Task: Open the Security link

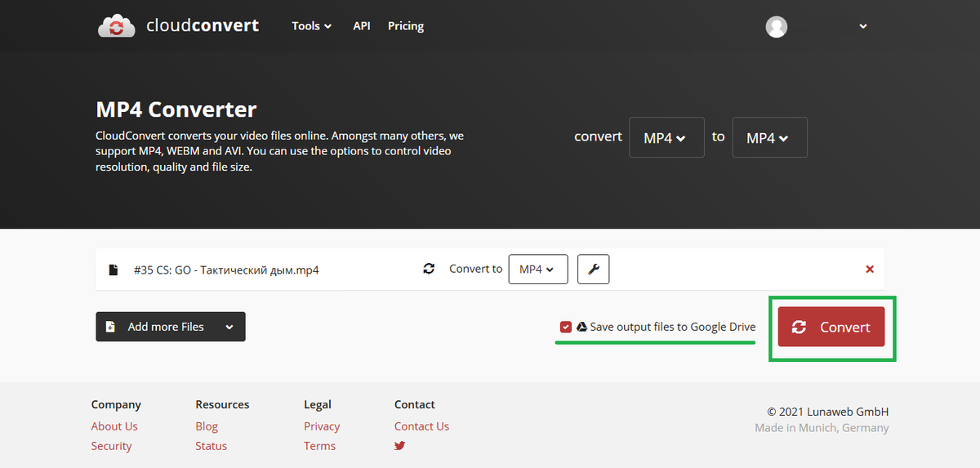Action: tap(112, 446)
